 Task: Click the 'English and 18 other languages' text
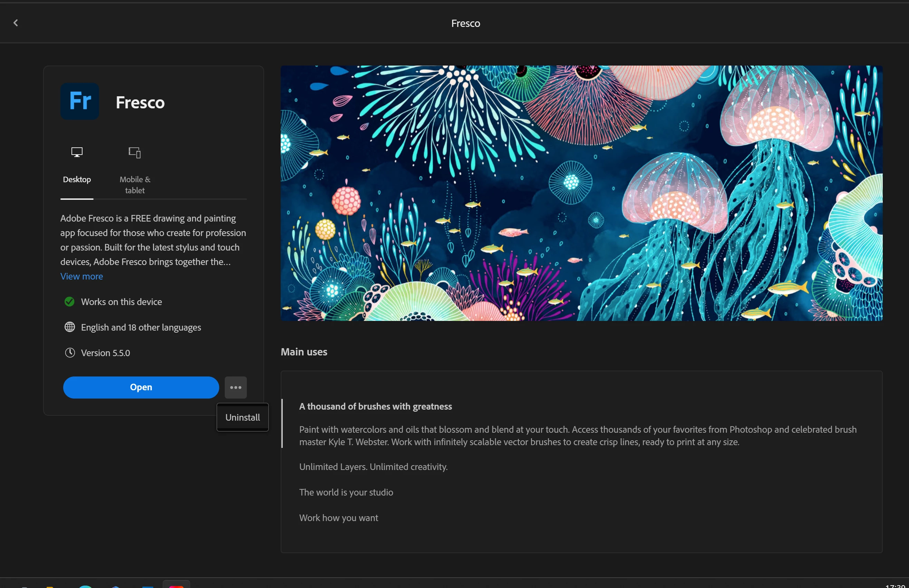(x=141, y=327)
